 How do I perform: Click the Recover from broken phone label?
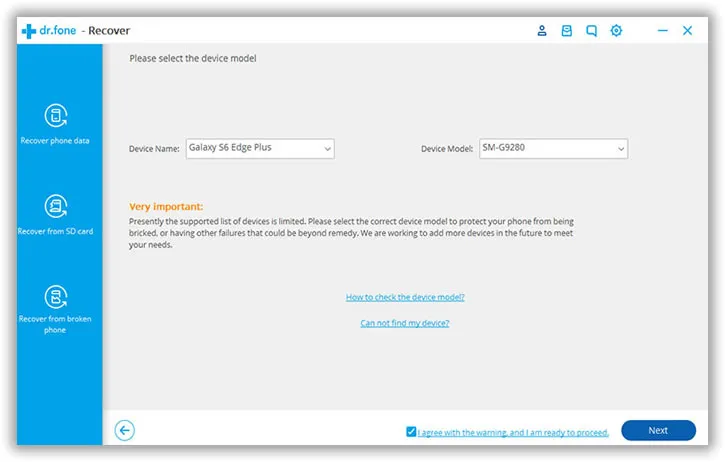pos(55,324)
